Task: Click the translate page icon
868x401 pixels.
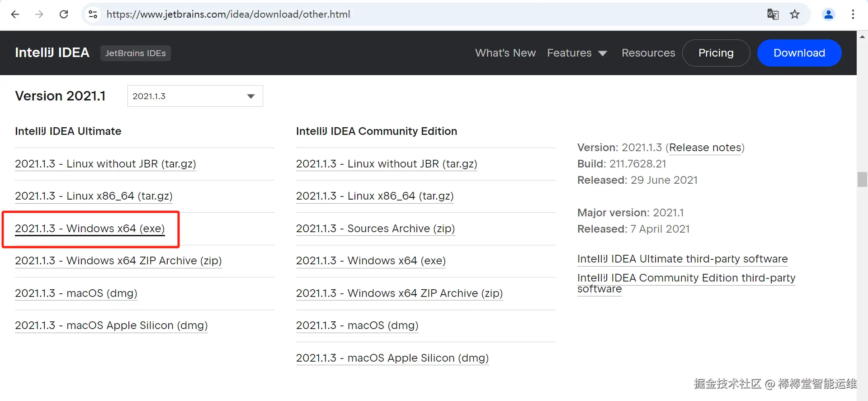Action: [x=773, y=14]
